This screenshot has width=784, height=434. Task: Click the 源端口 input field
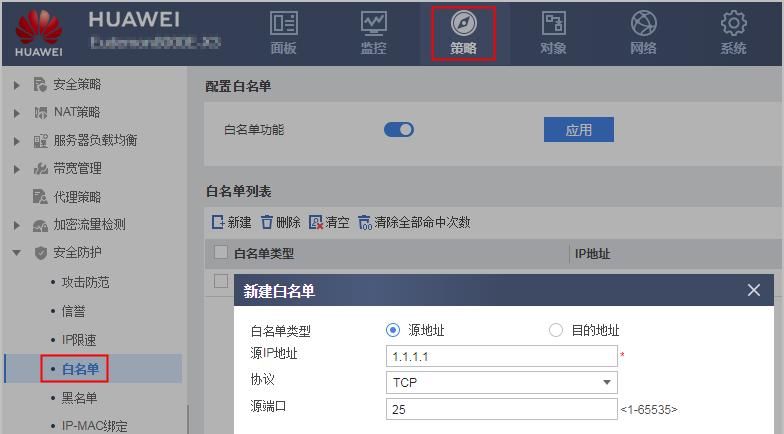click(502, 409)
